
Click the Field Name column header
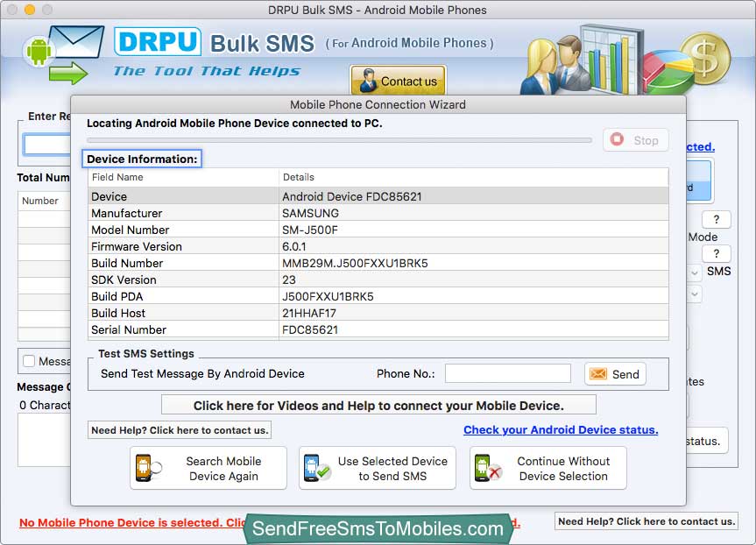[183, 177]
